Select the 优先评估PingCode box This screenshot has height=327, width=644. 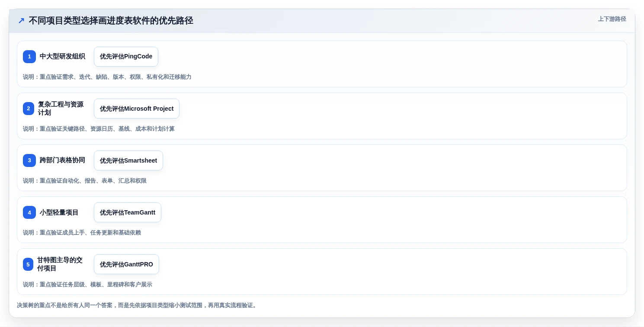click(126, 57)
